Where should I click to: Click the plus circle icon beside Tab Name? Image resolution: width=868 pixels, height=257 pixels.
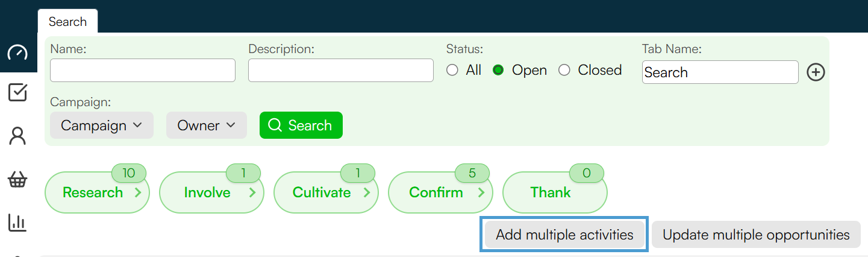(x=816, y=72)
